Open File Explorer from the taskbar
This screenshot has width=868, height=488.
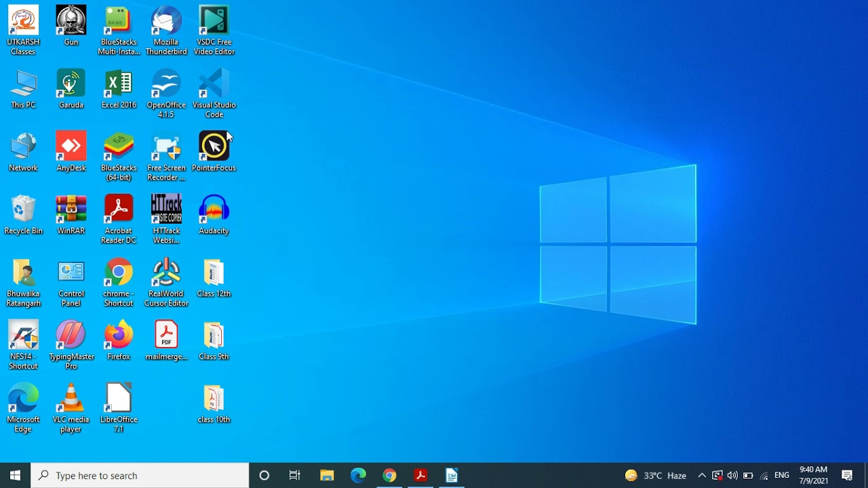tap(327, 475)
